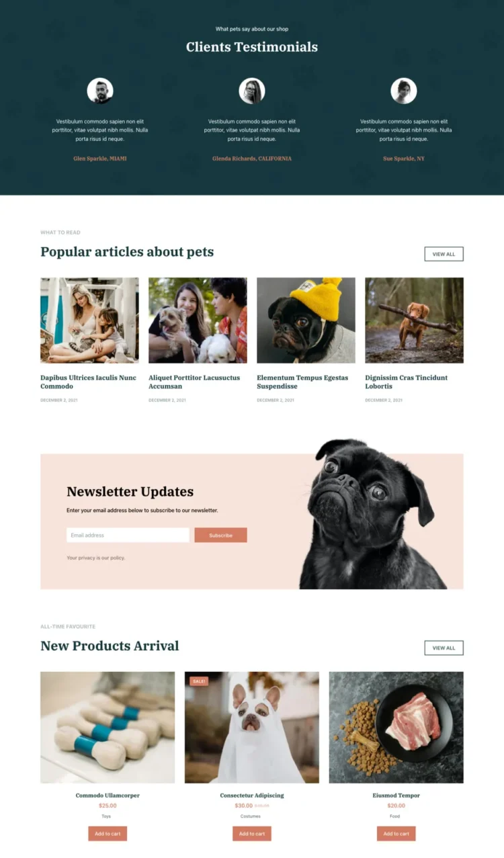Viewport: 504px width, 858px height.
Task: Click the dog bone toys product image
Action: [x=108, y=727]
